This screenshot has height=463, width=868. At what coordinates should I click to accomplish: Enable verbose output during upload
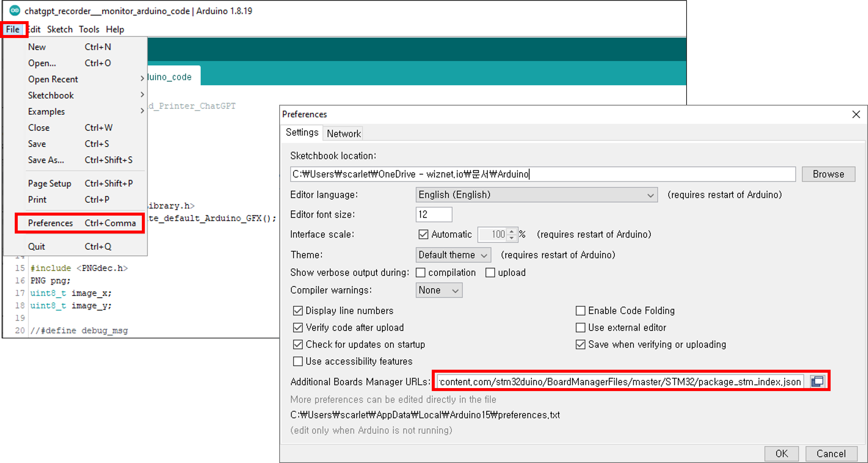click(x=490, y=272)
